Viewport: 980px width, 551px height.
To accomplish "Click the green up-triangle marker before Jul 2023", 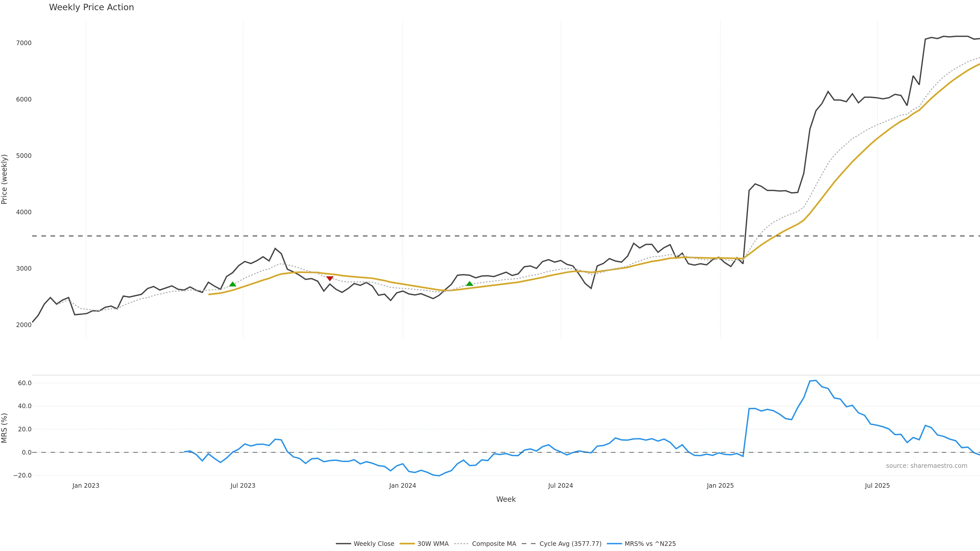I will [x=232, y=284].
